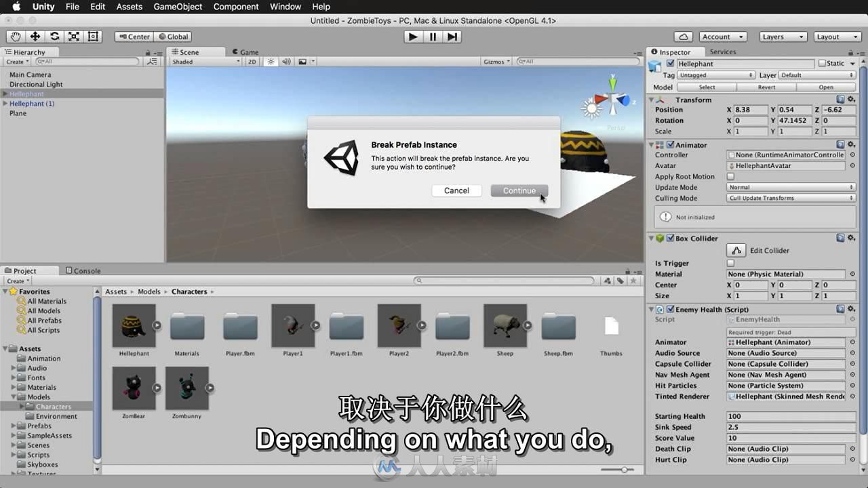Expand Hellephant (1) in Hierarchy

coord(5,104)
